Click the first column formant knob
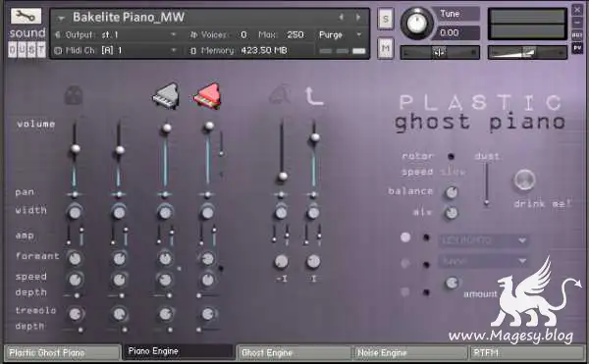Screen dimensions: 589x364 click(x=75, y=259)
